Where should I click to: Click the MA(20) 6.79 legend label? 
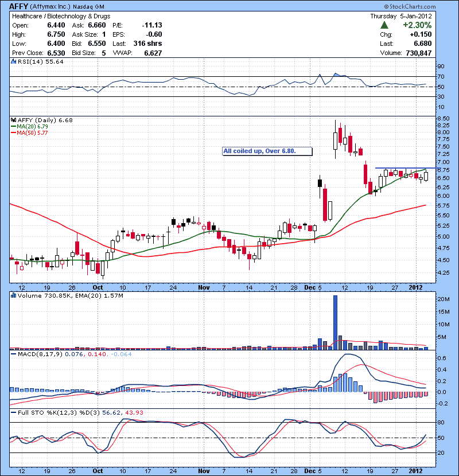[32, 127]
